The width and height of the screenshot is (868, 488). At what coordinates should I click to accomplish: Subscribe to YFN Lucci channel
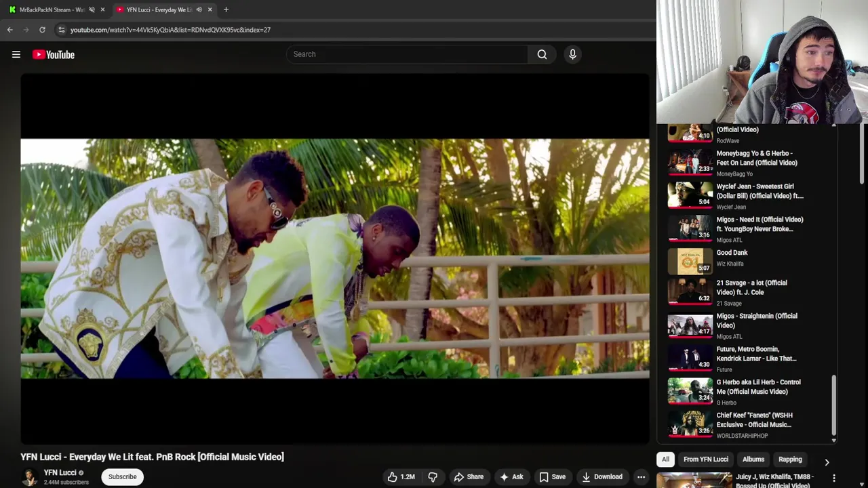(x=123, y=476)
